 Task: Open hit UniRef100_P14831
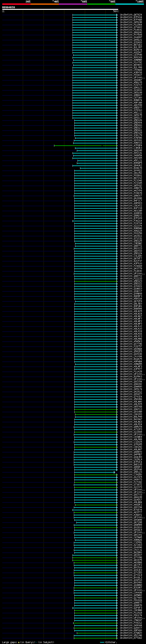pyautogui.click(x=131, y=30)
